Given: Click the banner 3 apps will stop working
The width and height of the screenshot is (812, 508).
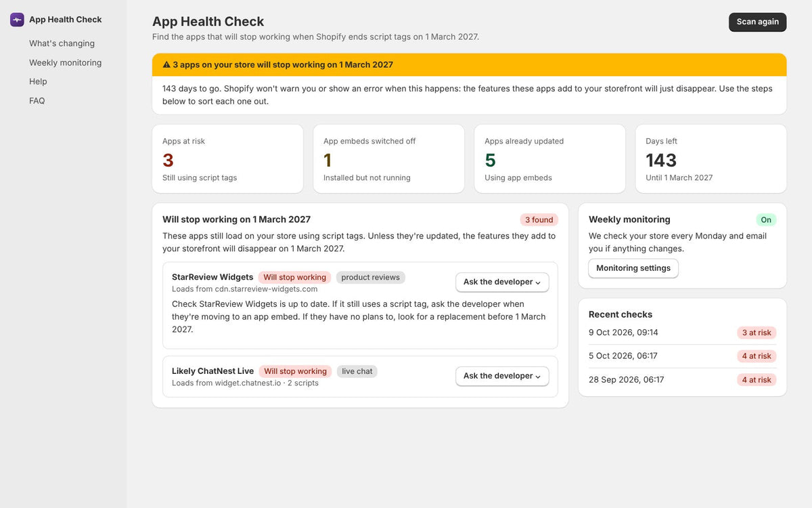Looking at the screenshot, I should click(470, 65).
